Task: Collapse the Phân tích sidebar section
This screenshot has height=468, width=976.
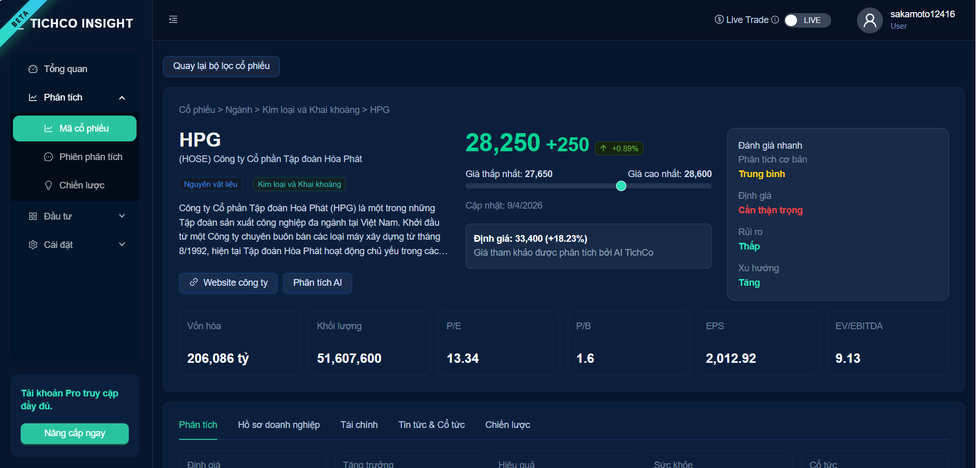Action: [122, 98]
